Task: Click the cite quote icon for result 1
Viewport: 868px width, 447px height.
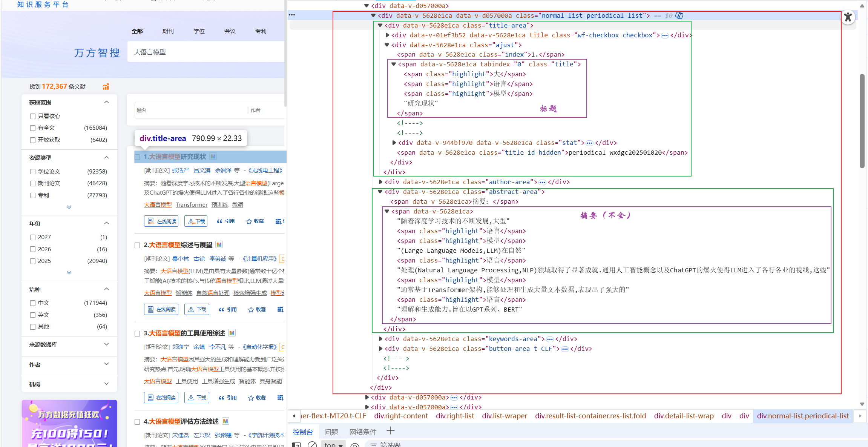Action: point(219,221)
